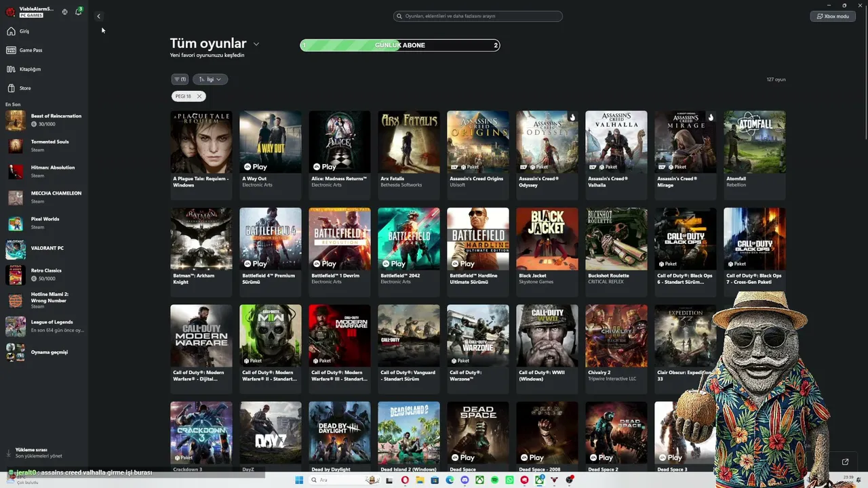
Task: Open Beast of Reincarnation from recent list
Action: click(x=44, y=120)
